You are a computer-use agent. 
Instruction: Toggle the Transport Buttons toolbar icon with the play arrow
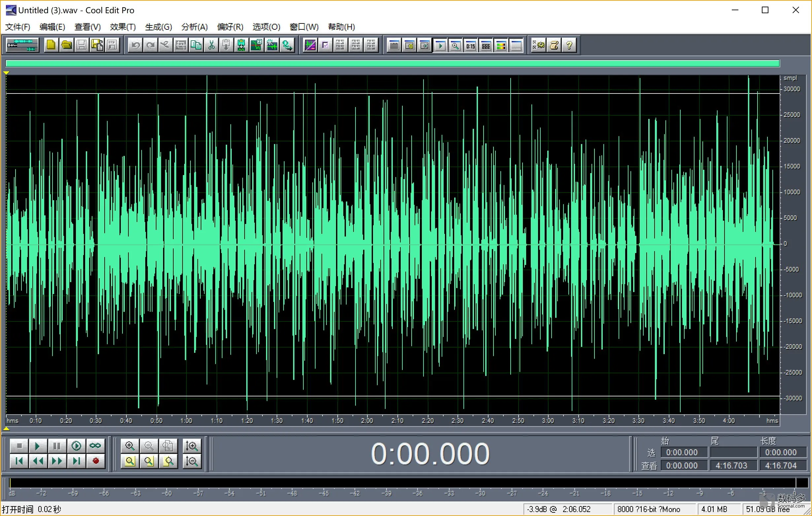pos(440,45)
